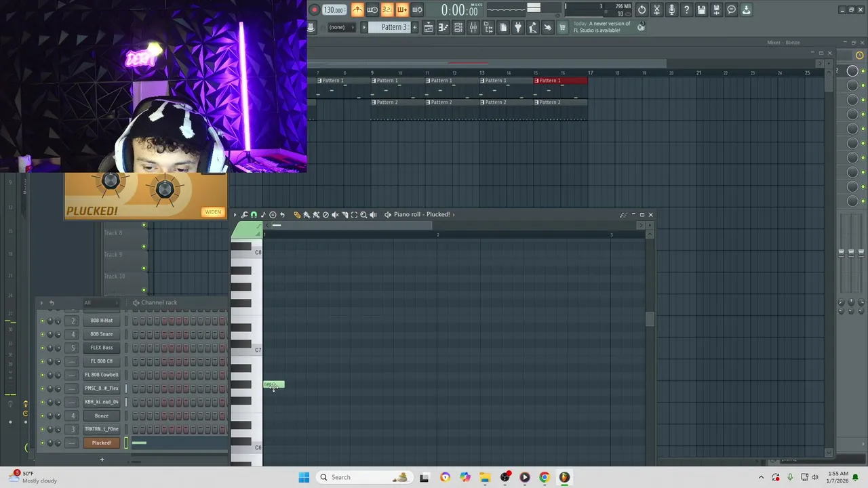Viewport: 868px width, 488px height.
Task: Click the microphone one-click recording icon
Action: point(671,9)
